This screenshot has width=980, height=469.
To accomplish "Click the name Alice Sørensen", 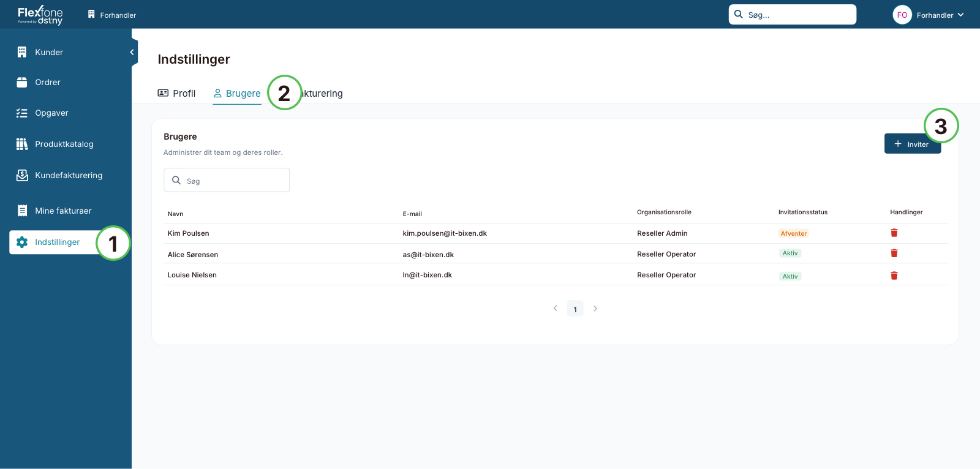I will pyautogui.click(x=192, y=255).
